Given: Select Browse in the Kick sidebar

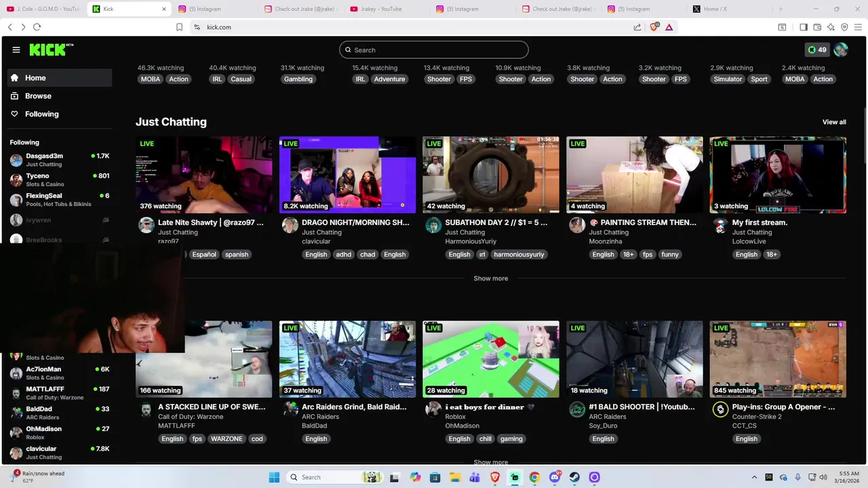Looking at the screenshot, I should pos(60,96).
